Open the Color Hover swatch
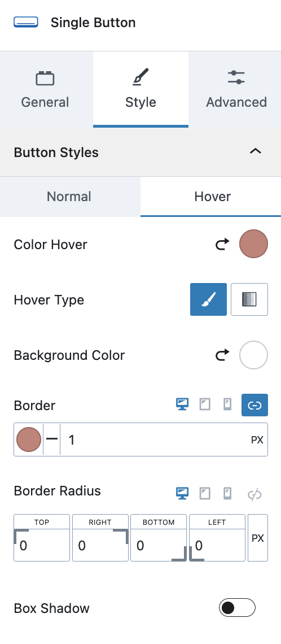 (253, 244)
